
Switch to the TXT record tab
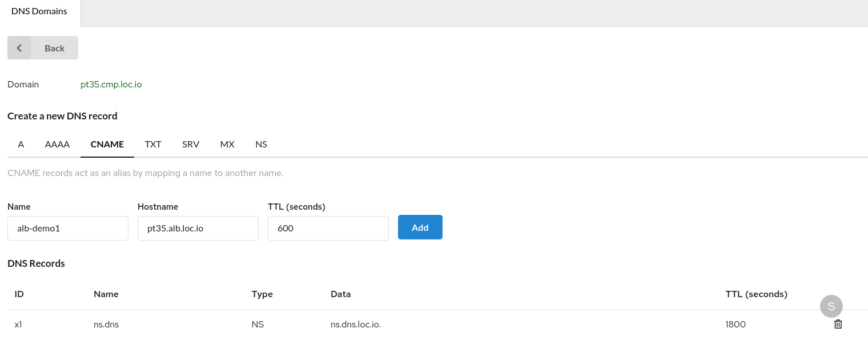153,145
